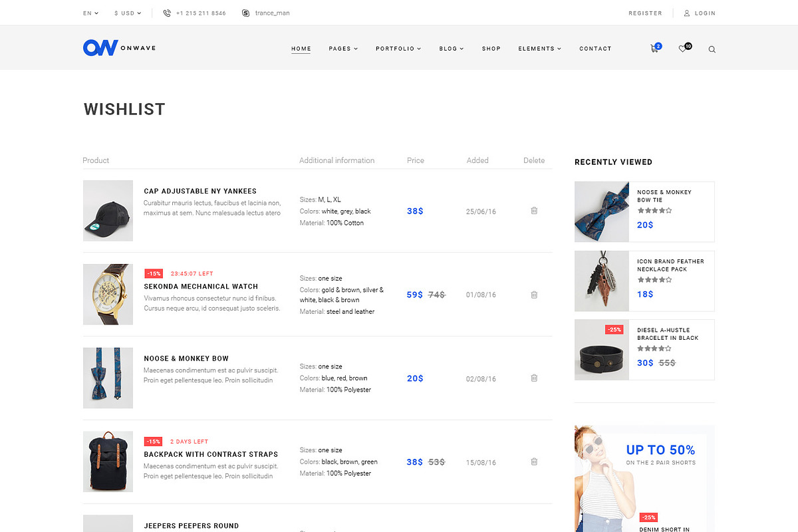798x532 pixels.
Task: Click the black bracelet thumbnail
Action: tap(602, 350)
